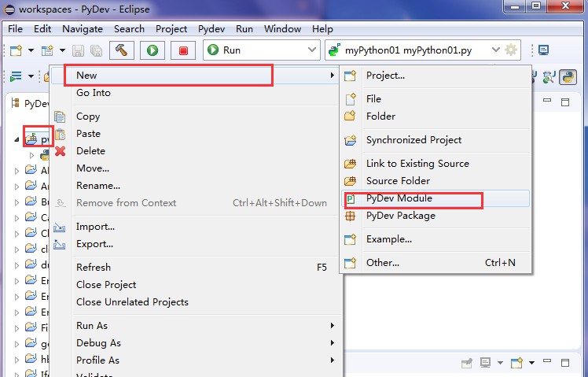Open the Project menu
Image resolution: width=588 pixels, height=377 pixels.
pyautogui.click(x=171, y=29)
